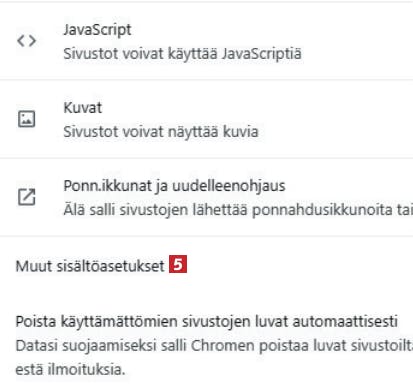This screenshot has width=413, height=392.
Task: Click the 'estä ilmoituksia.' text line
Action: pyautogui.click(x=70, y=369)
